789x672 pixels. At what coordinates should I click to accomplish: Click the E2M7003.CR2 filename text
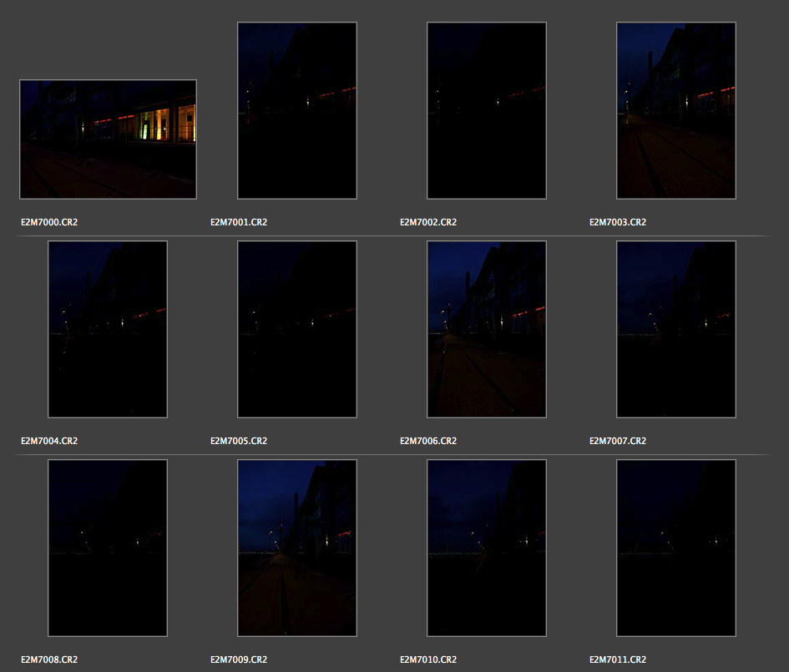click(618, 223)
